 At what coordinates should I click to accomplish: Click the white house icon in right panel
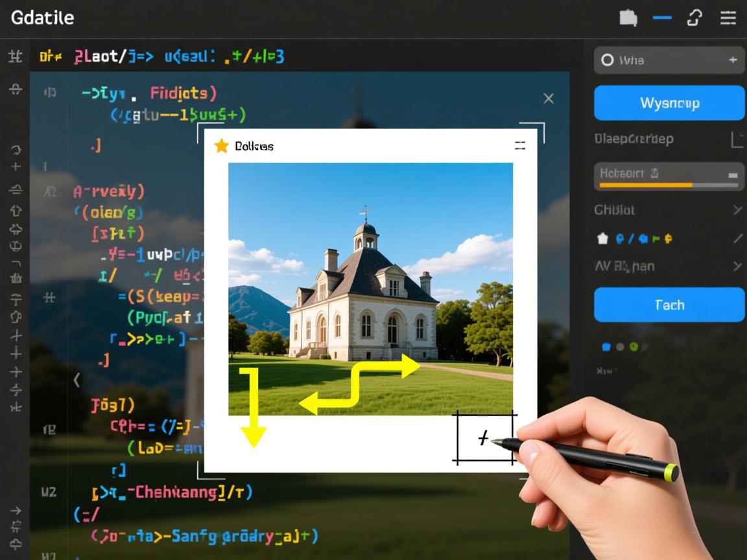click(x=602, y=239)
